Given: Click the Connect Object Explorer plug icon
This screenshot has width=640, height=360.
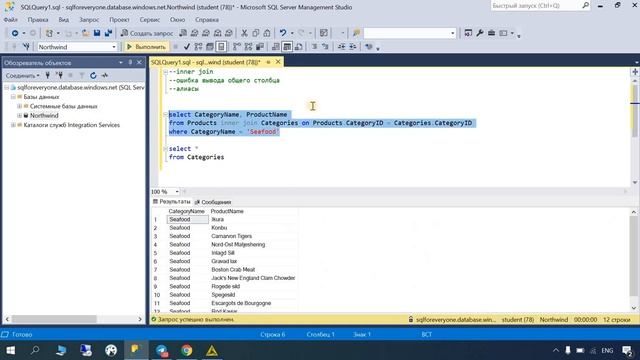Looking at the screenshot, I should pos(48,76).
